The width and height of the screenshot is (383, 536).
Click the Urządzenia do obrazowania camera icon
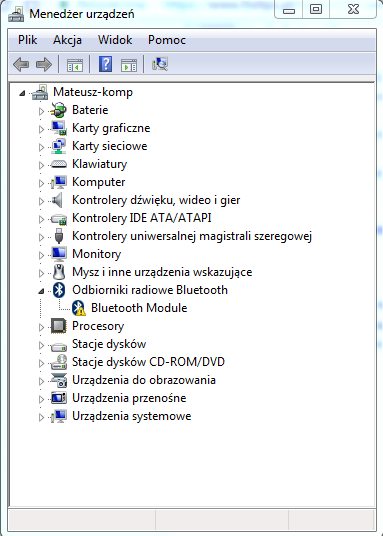58,380
